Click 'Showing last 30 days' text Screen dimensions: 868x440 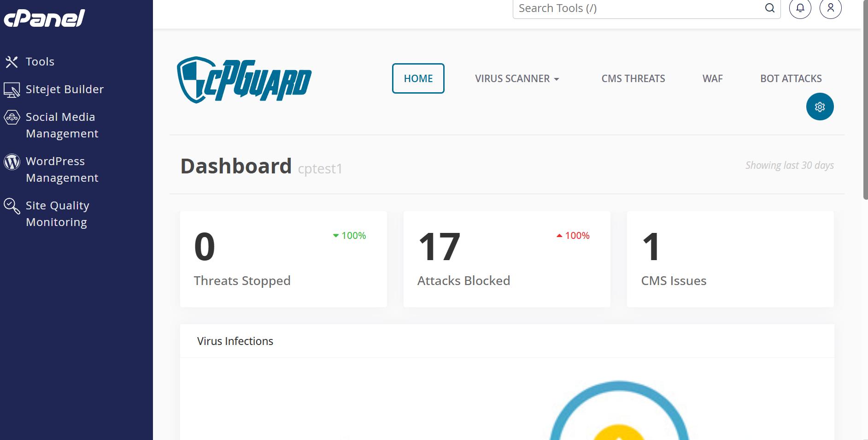790,165
